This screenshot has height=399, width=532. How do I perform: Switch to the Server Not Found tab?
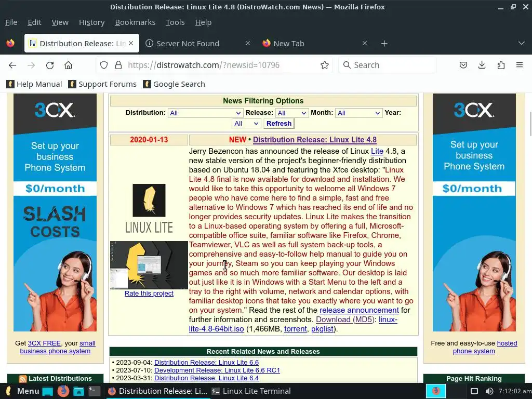[x=198, y=44]
